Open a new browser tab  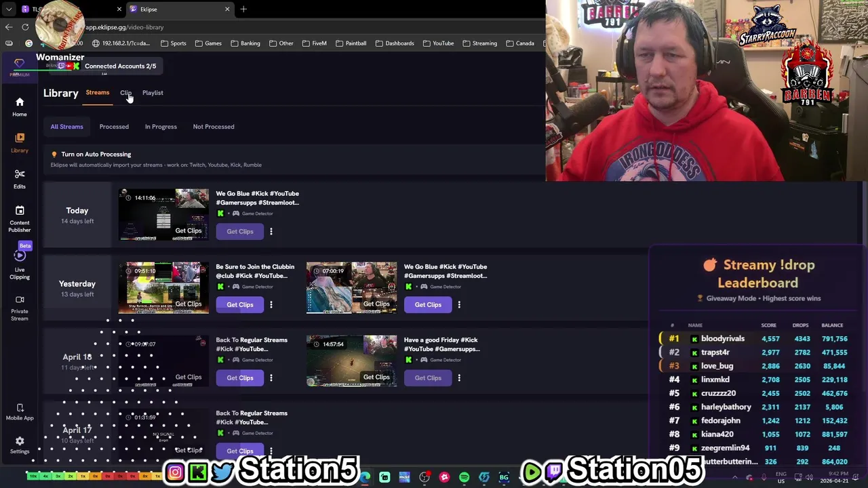pyautogui.click(x=243, y=9)
